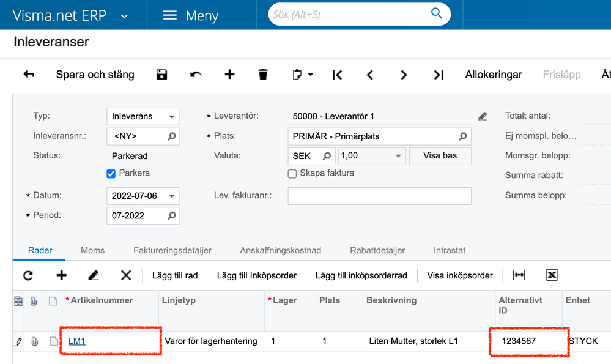
Task: Open the LM1 article link
Action: point(77,341)
